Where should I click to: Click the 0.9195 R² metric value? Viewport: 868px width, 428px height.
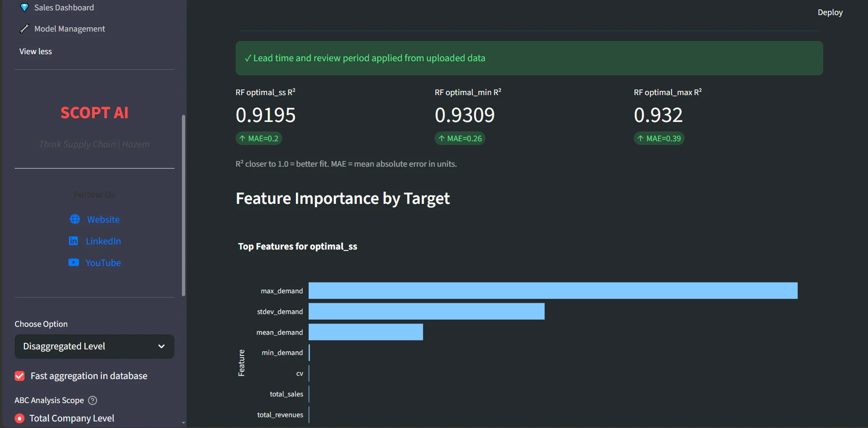pyautogui.click(x=266, y=115)
